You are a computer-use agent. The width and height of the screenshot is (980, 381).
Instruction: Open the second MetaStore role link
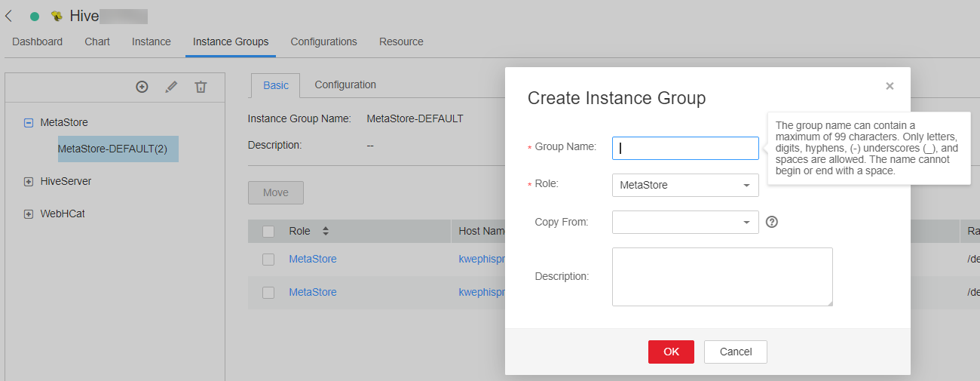coord(313,292)
